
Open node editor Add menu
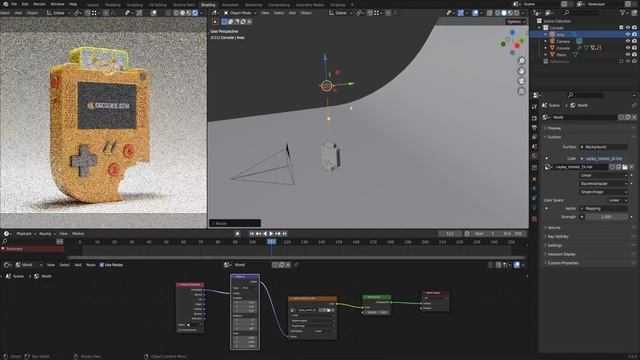pos(78,265)
